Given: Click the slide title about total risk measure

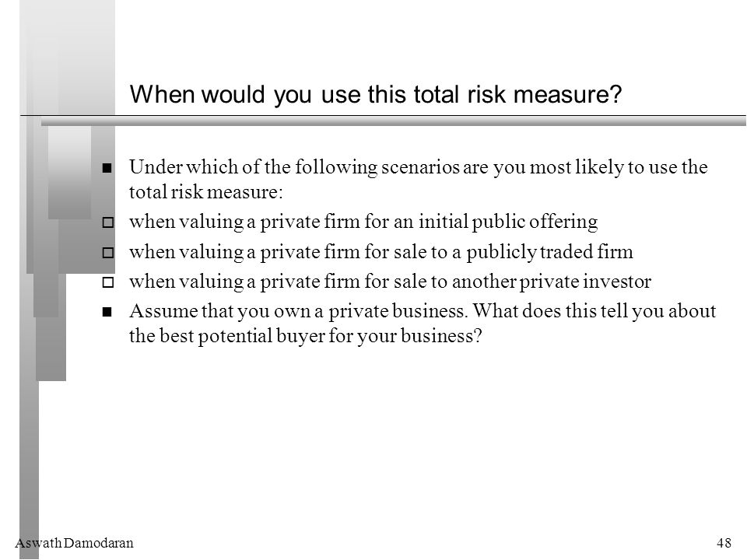Looking at the screenshot, I should tap(376, 94).
